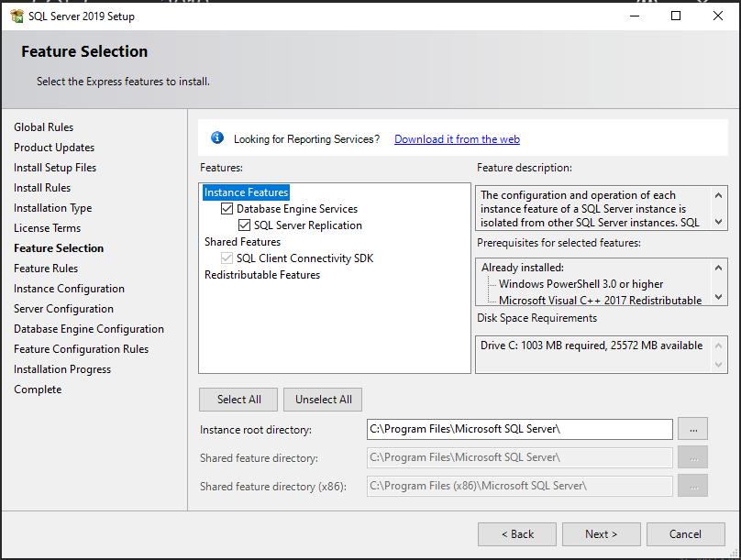Viewport: 741px width, 560px height.
Task: Click the Database Engine Configuration step
Action: point(89,329)
